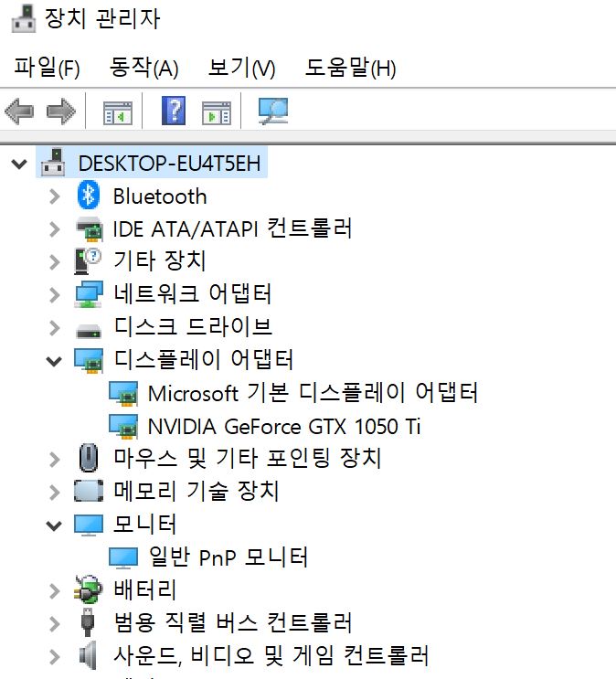Screen dimensions: 616x679
Task: Click the 마우스 및 기타 포인팅 장치 icon
Action: pos(89,458)
